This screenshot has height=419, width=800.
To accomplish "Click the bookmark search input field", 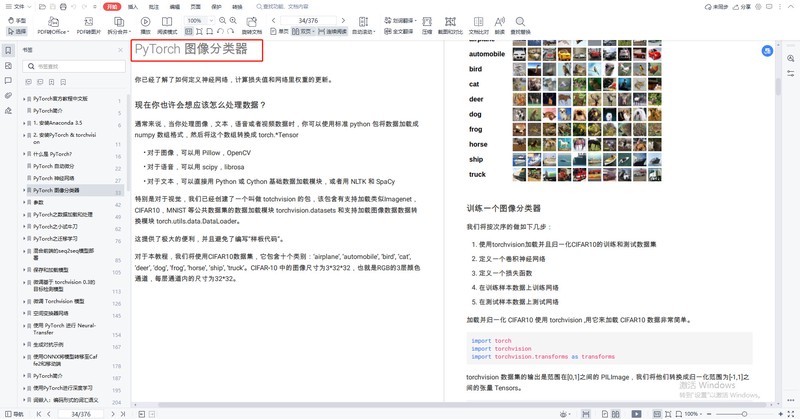I will coord(74,66).
